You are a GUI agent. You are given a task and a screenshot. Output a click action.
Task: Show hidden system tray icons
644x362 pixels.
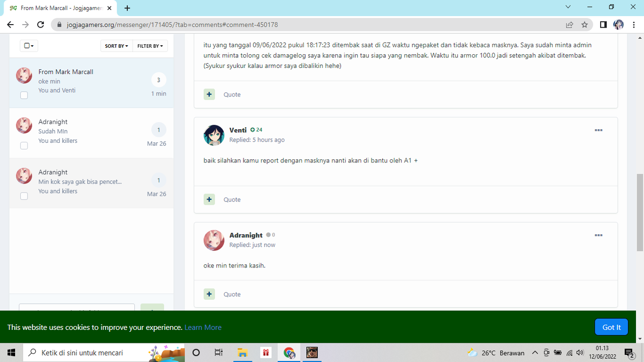535,353
